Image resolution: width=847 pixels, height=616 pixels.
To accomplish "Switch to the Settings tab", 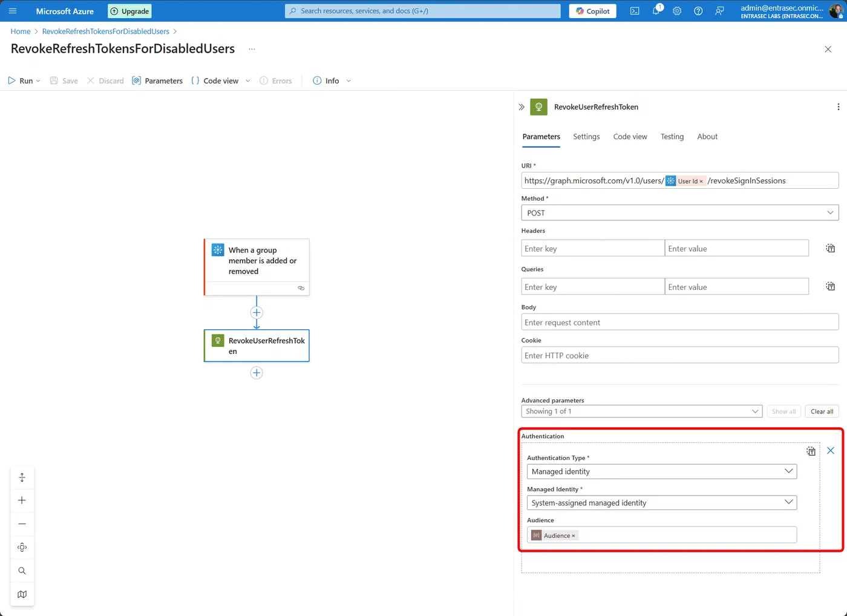I will (586, 137).
